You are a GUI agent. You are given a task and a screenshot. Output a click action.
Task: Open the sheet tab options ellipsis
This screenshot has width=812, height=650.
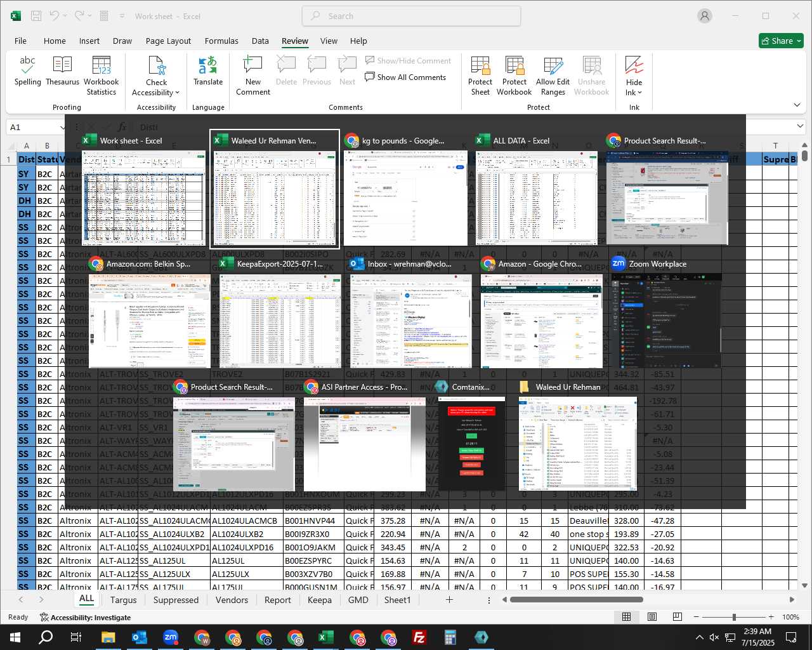(488, 600)
